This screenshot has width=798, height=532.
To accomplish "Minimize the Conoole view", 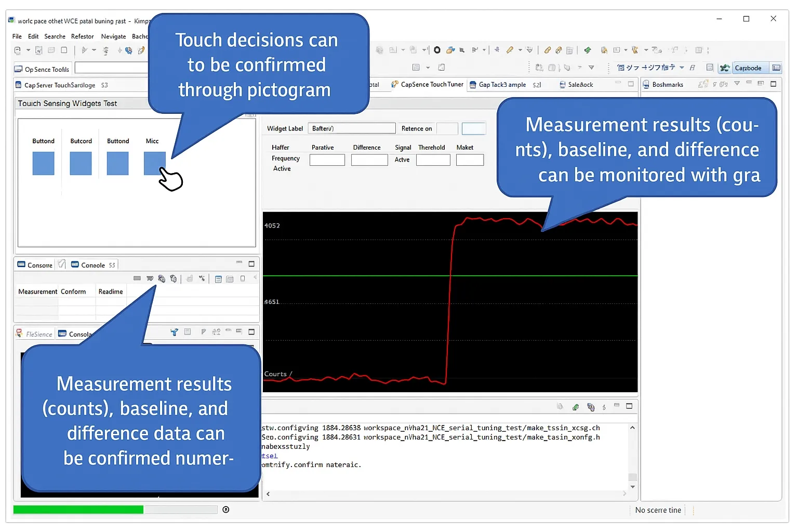I will click(239, 263).
